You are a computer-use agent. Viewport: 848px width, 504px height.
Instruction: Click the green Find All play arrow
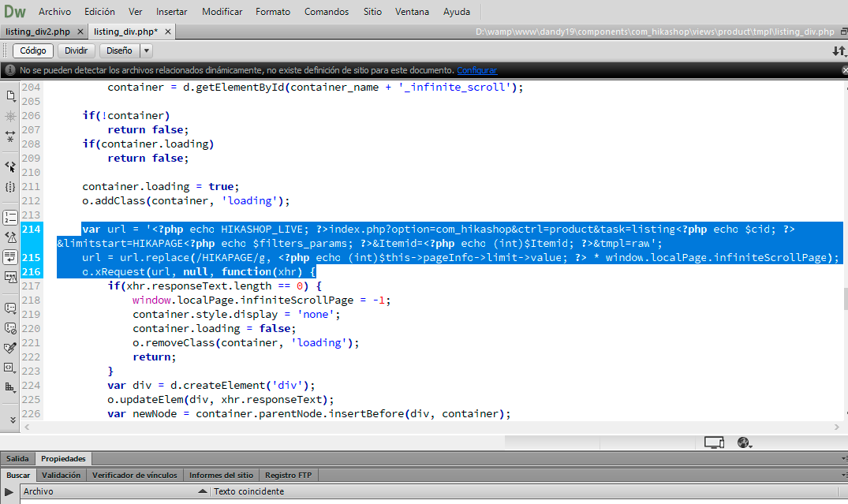point(9,491)
